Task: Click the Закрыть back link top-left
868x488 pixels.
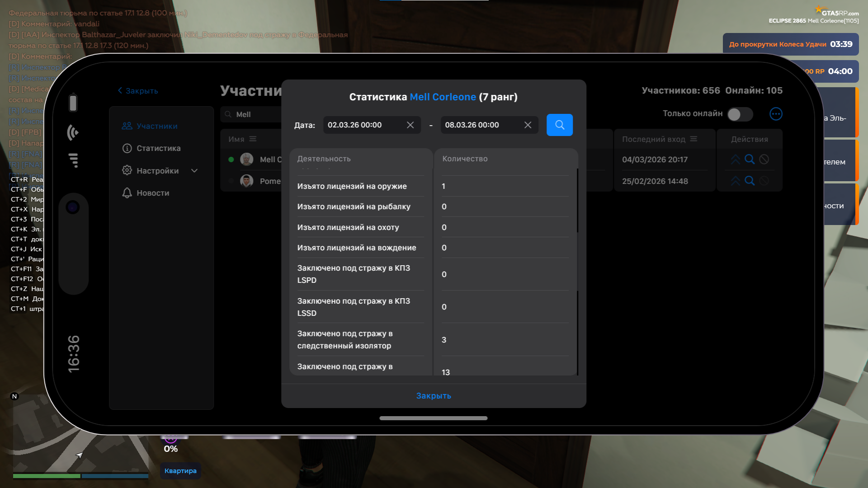Action: [x=138, y=91]
